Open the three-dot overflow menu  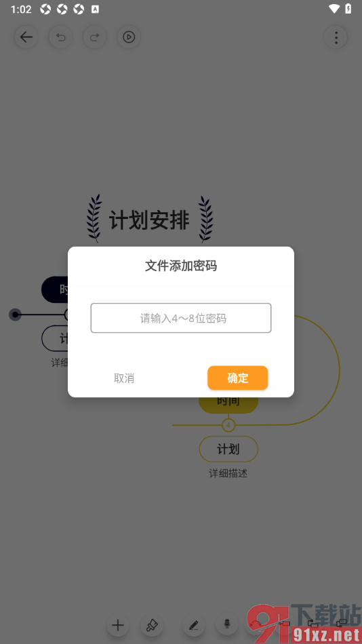pos(336,37)
